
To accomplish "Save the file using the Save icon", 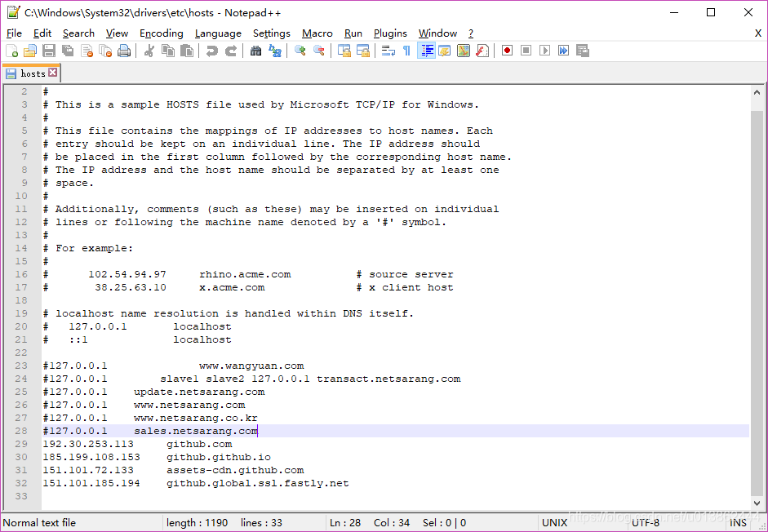I will [49, 51].
